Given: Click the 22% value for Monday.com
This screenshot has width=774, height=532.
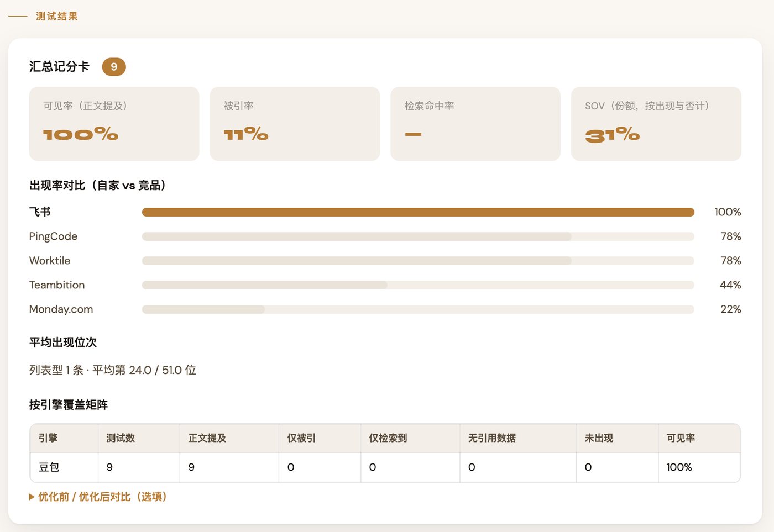Looking at the screenshot, I should [x=730, y=309].
